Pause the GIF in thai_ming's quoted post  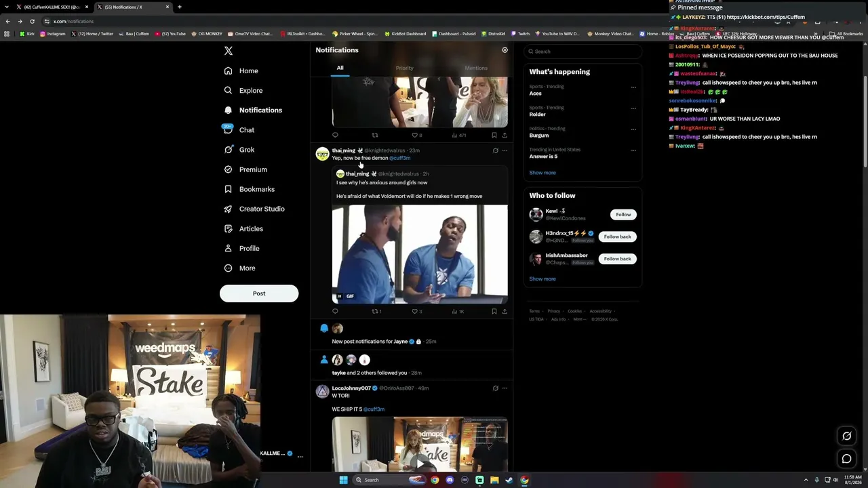pyautogui.click(x=340, y=296)
